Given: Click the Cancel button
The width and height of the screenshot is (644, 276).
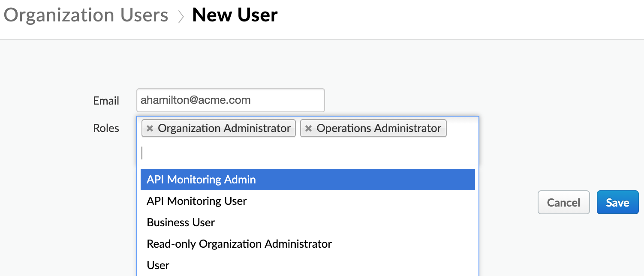Looking at the screenshot, I should 563,202.
